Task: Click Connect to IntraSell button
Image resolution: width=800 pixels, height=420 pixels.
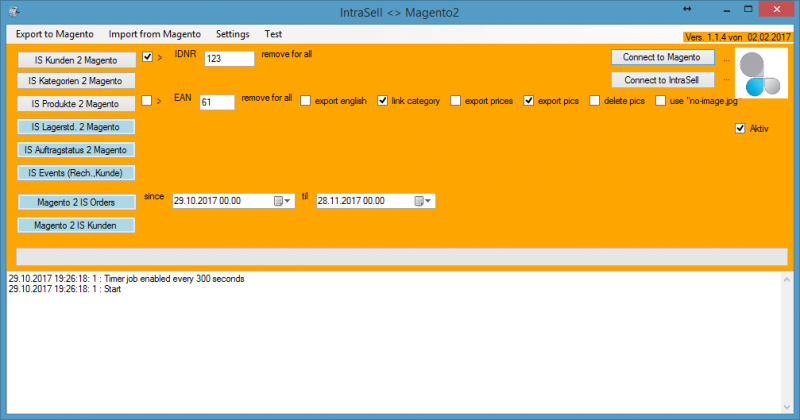Action: point(662,80)
